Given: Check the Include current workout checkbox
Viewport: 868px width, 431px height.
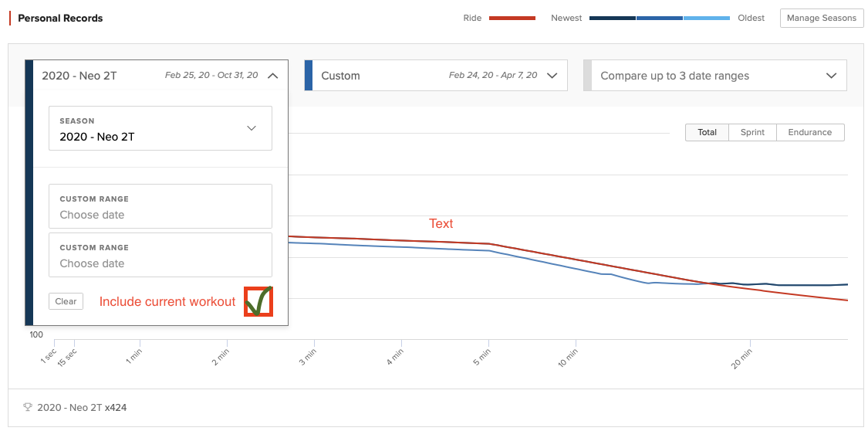Looking at the screenshot, I should (x=258, y=301).
